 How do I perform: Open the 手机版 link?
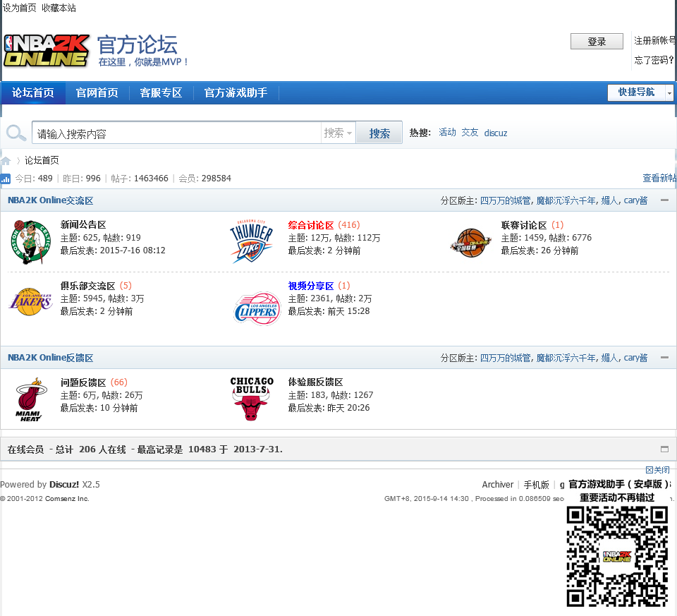(536, 485)
